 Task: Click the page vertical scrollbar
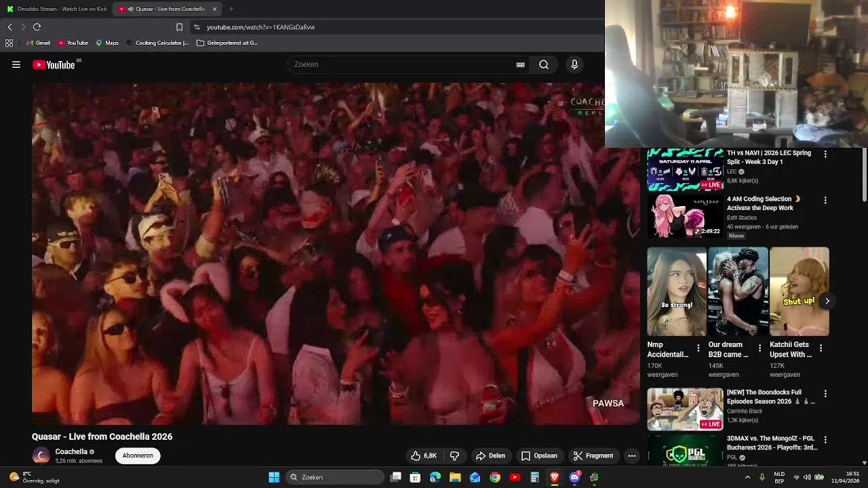point(865,175)
